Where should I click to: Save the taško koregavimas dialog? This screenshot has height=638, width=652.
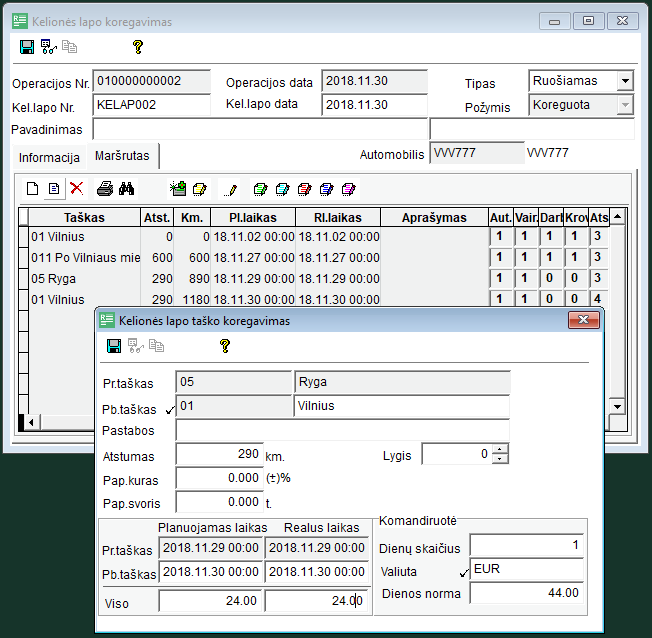click(x=114, y=346)
